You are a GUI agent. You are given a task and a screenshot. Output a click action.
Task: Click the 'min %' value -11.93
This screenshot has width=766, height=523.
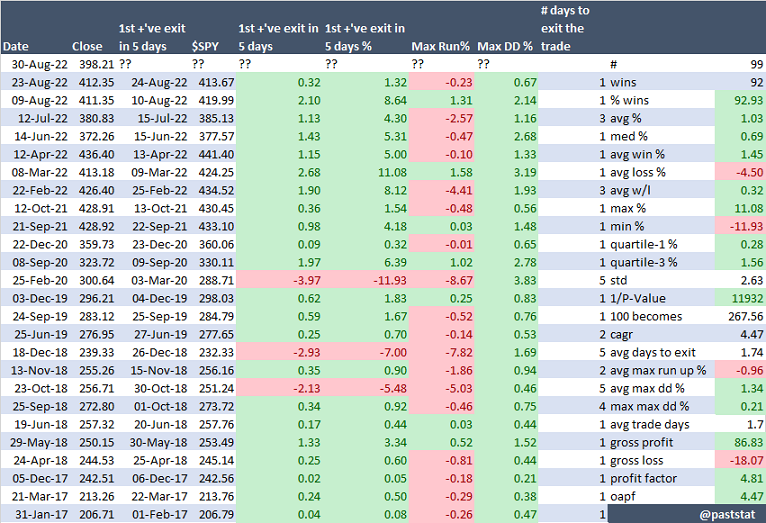coord(747,227)
